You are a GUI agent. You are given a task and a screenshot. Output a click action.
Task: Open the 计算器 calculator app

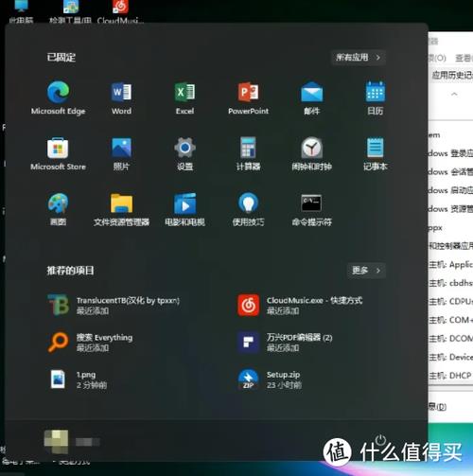tap(248, 153)
